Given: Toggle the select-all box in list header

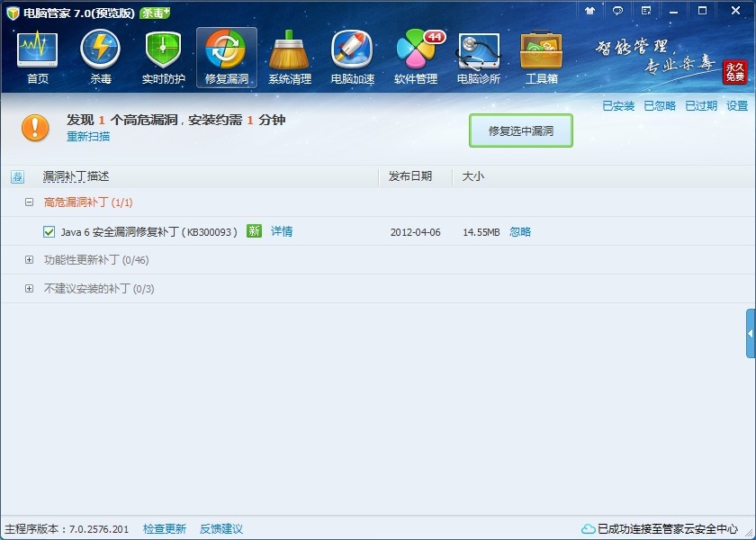Looking at the screenshot, I should click(x=18, y=176).
